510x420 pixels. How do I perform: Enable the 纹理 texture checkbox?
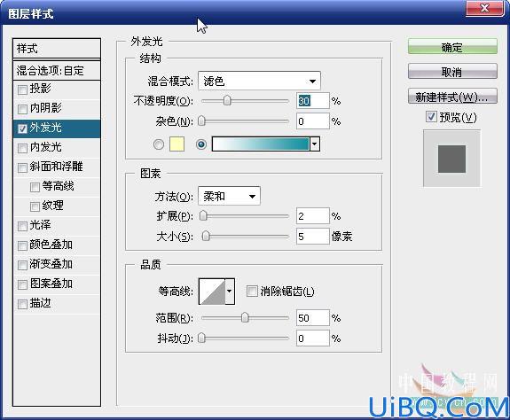pyautogui.click(x=35, y=206)
